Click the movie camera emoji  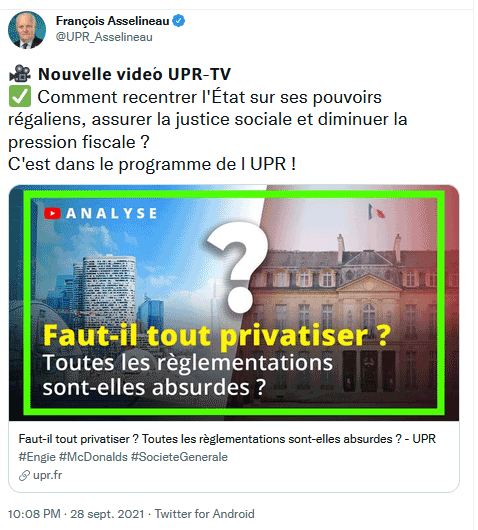pos(20,73)
